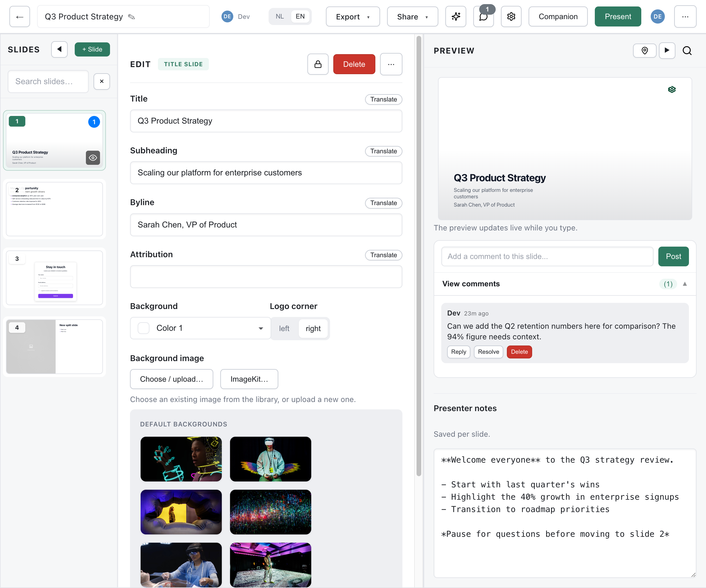Resolve Dev's comment
Viewport: 706px width, 588px height.
click(x=489, y=352)
